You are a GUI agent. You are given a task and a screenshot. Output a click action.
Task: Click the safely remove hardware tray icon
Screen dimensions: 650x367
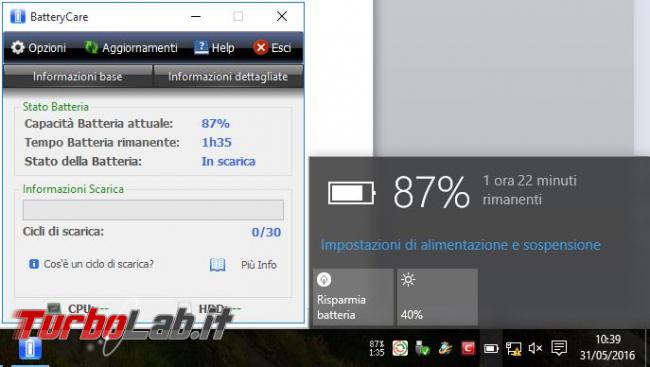[422, 348]
